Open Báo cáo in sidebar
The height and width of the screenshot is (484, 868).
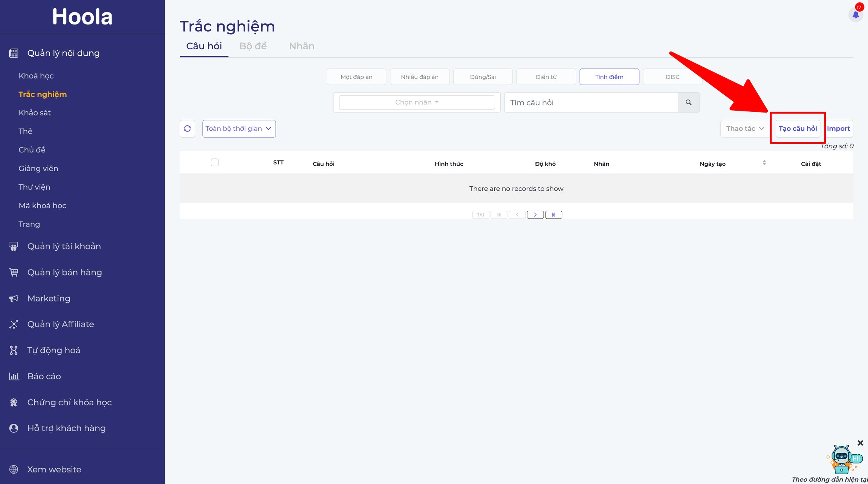(x=44, y=376)
